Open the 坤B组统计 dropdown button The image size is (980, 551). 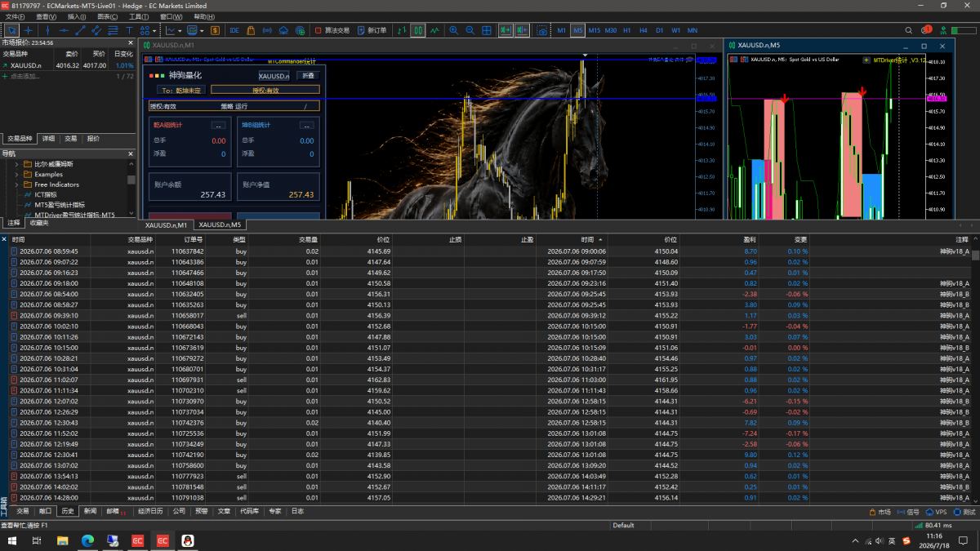click(x=306, y=126)
